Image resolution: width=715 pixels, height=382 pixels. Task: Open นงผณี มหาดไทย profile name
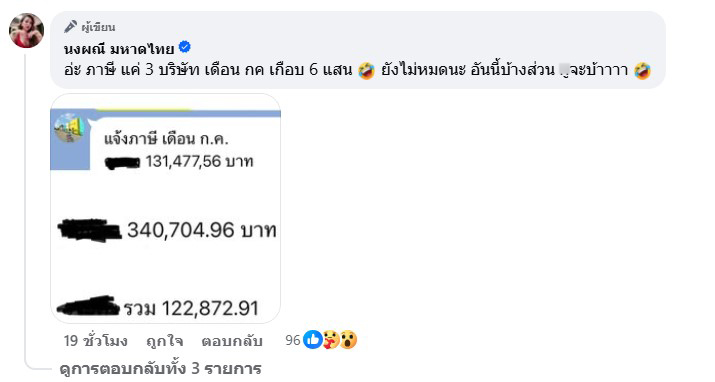pos(119,48)
